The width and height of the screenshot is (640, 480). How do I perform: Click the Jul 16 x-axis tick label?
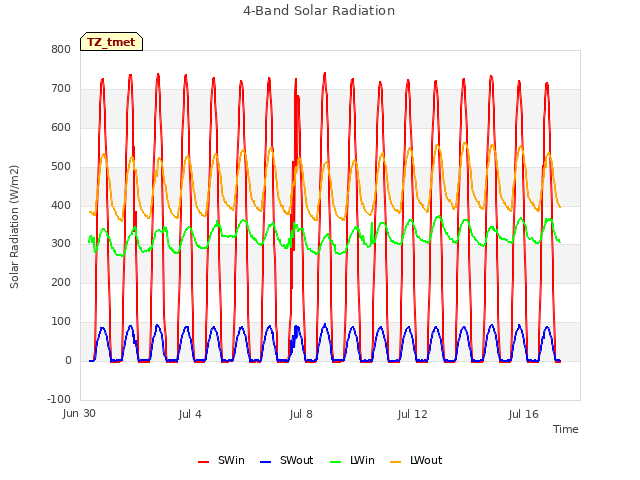pos(524,414)
